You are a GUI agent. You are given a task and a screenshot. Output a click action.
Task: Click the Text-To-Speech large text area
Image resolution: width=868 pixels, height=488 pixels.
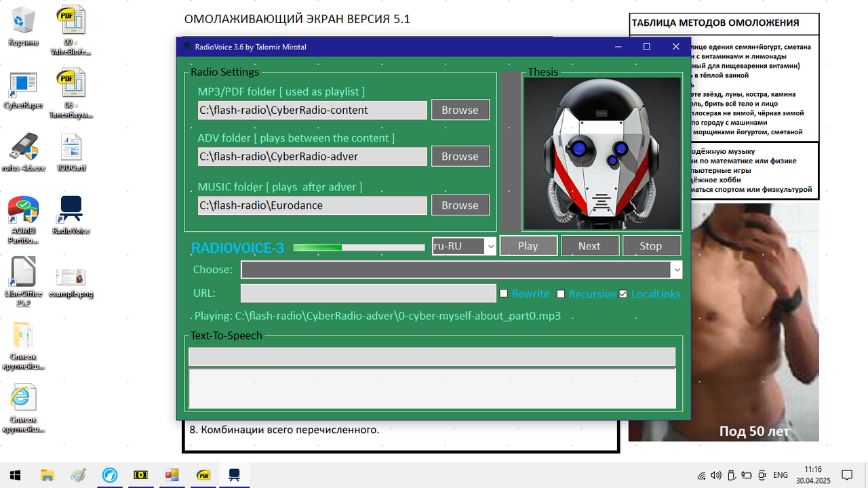pos(432,388)
